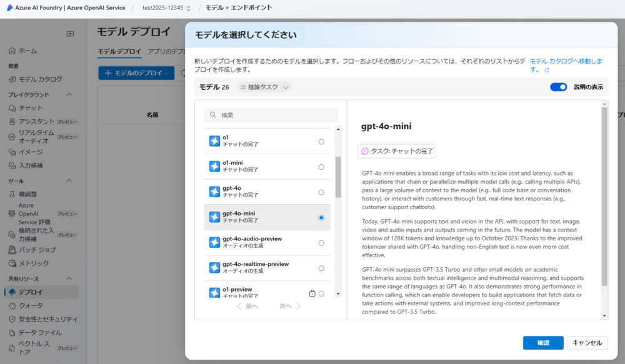
Task: Select the gpt-4o-mini radio button
Action: coord(321,217)
